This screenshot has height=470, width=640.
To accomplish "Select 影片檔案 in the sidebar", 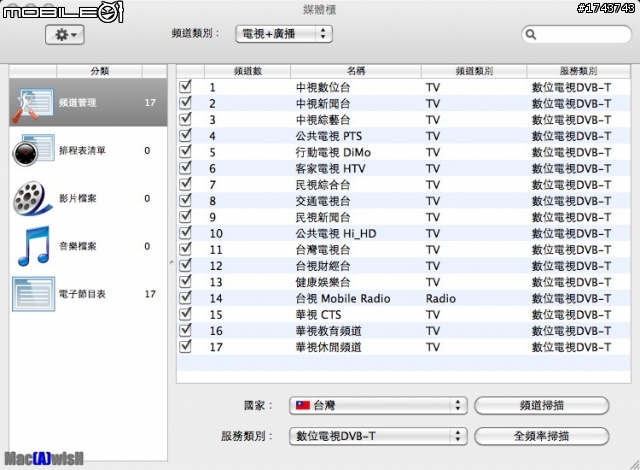I will (x=88, y=199).
